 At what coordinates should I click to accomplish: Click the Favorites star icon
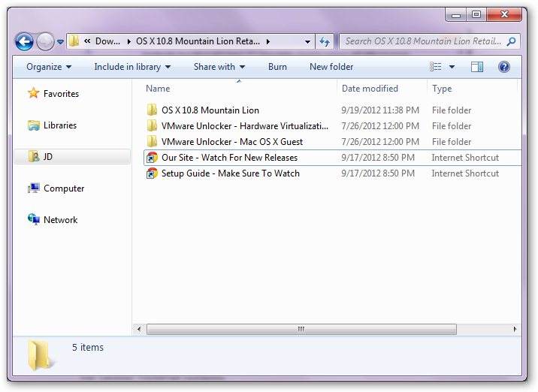[34, 92]
